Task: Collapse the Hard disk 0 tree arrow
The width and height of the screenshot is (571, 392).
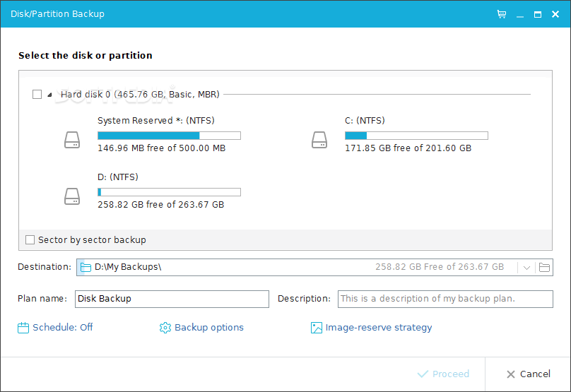Action: 49,95
